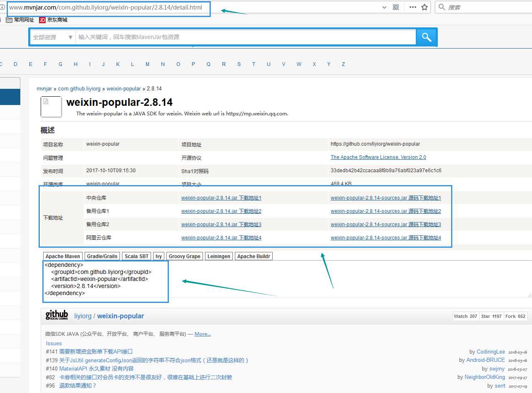Select letter D in alphabet index

coord(15,64)
